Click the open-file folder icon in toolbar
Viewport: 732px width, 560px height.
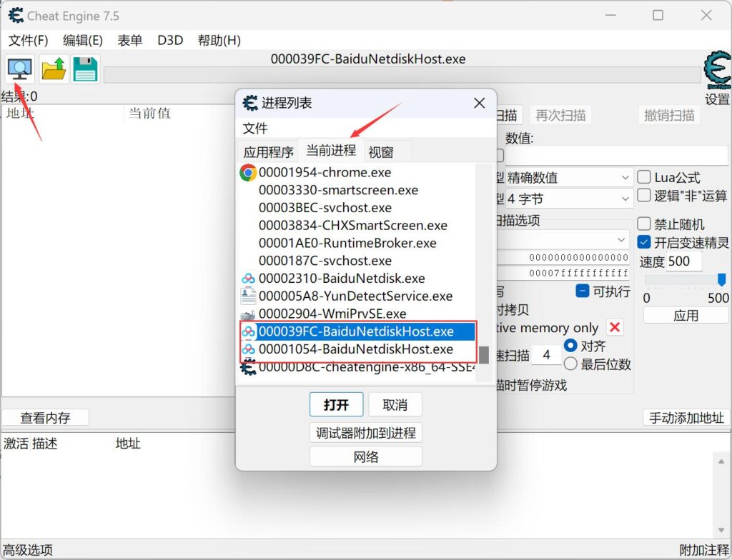(x=54, y=69)
